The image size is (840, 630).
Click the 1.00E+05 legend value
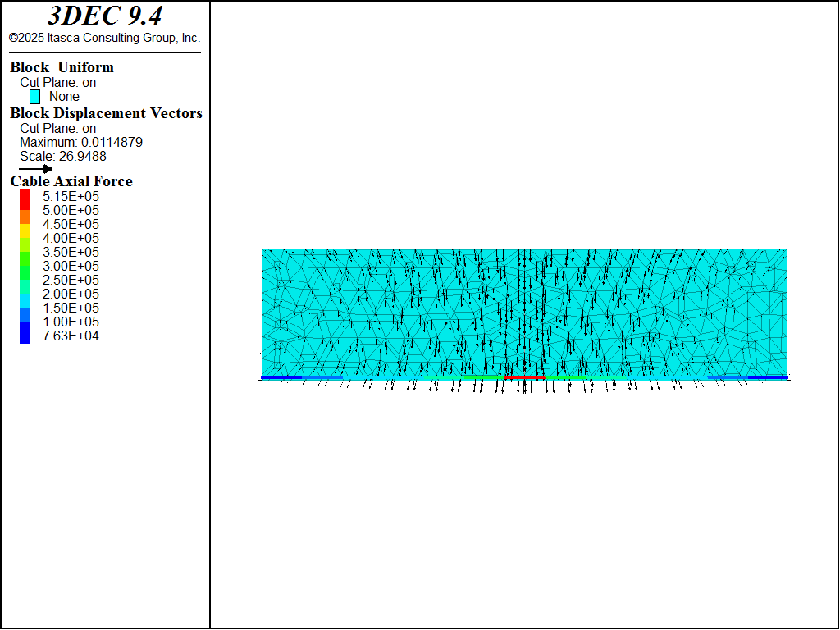[71, 322]
